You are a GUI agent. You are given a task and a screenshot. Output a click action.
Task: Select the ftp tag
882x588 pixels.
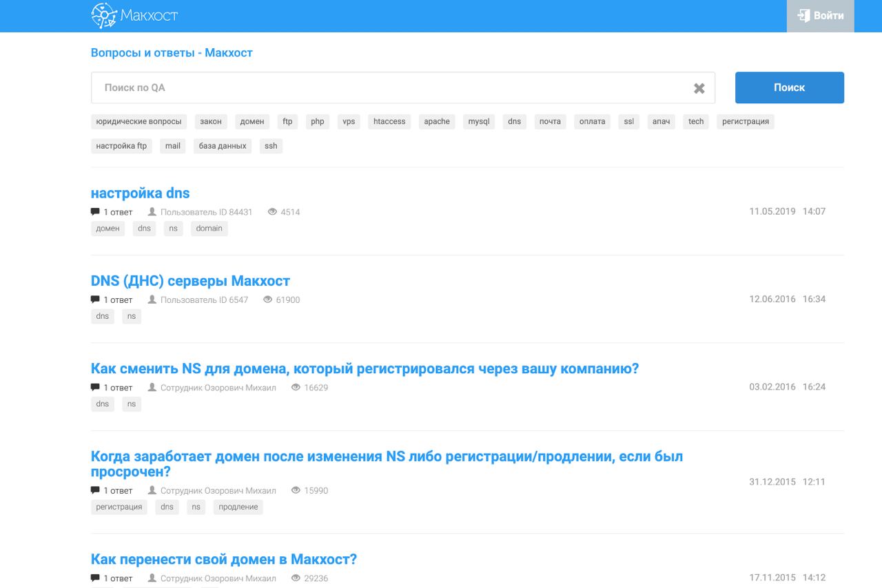287,122
